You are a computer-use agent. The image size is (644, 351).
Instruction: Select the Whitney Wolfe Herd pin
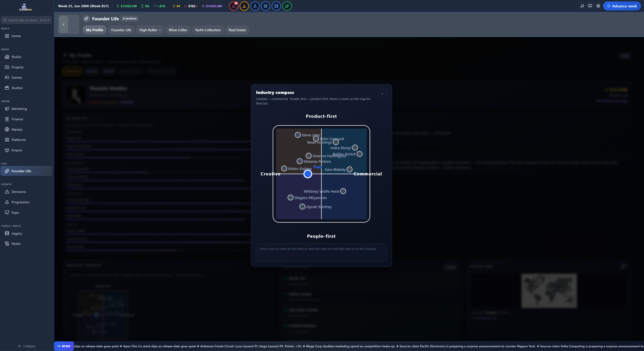click(343, 191)
